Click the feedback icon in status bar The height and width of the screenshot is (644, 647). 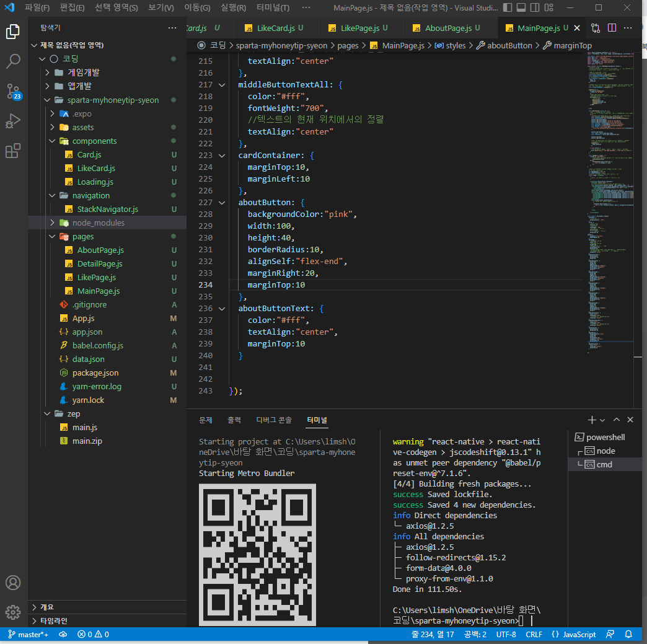[x=610, y=635]
